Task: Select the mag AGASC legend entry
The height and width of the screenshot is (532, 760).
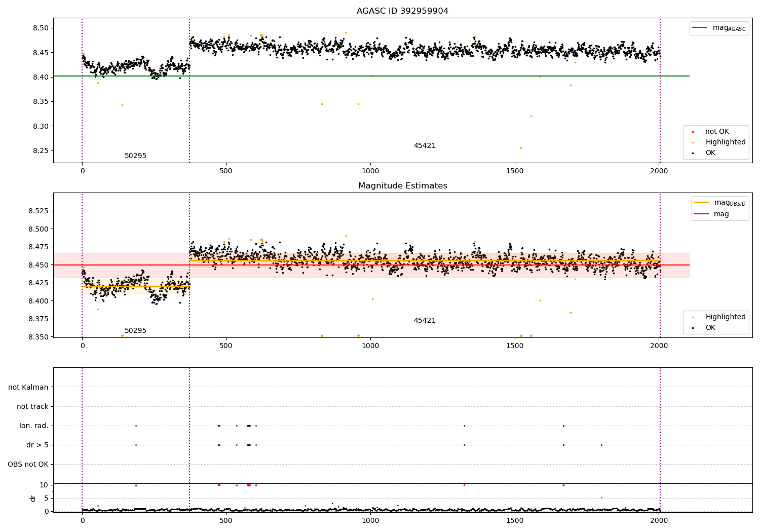Action: (x=719, y=28)
